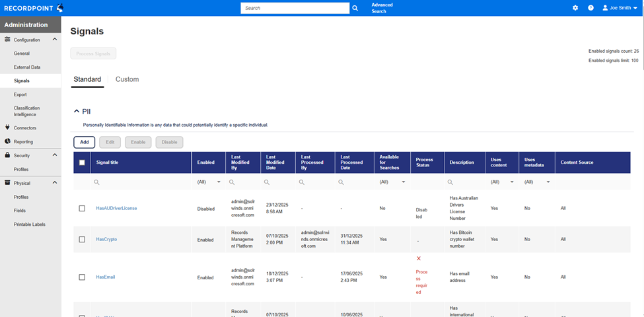Switch to the Custom tab

point(127,79)
